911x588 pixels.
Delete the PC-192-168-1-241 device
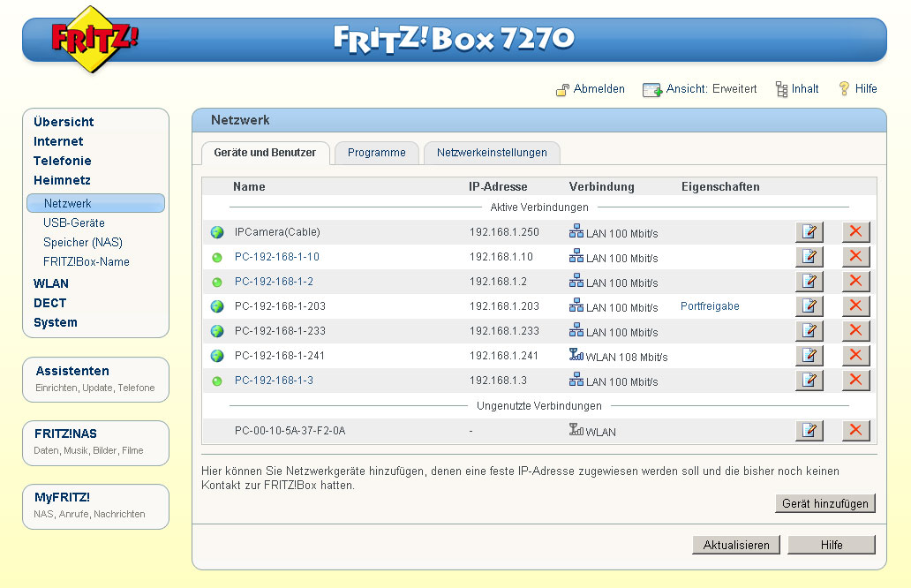[x=855, y=356]
